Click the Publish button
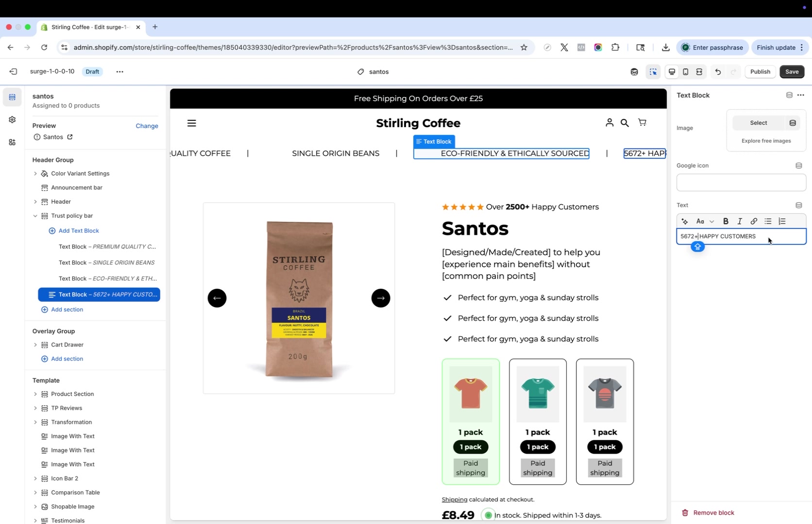The image size is (812, 524). point(760,72)
